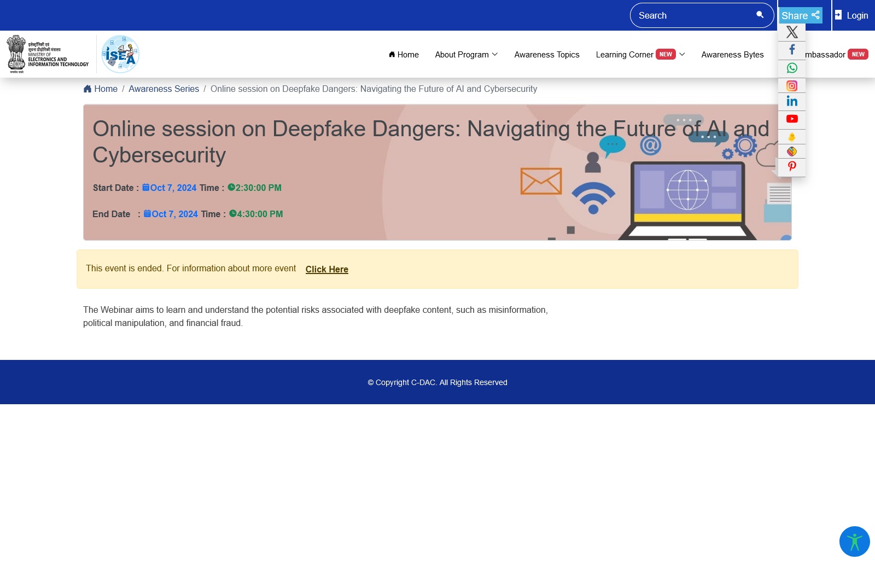Open the Instagram share icon

tap(791, 86)
